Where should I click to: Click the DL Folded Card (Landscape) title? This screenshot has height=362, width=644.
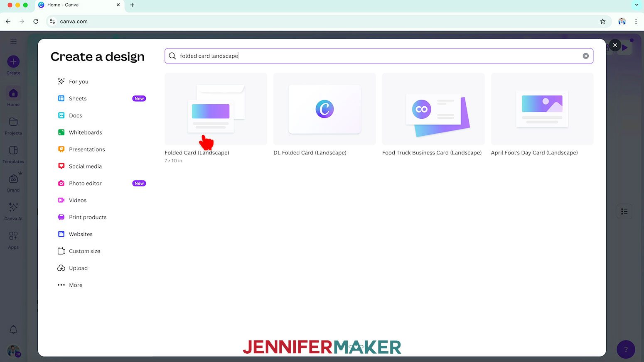coord(310,153)
